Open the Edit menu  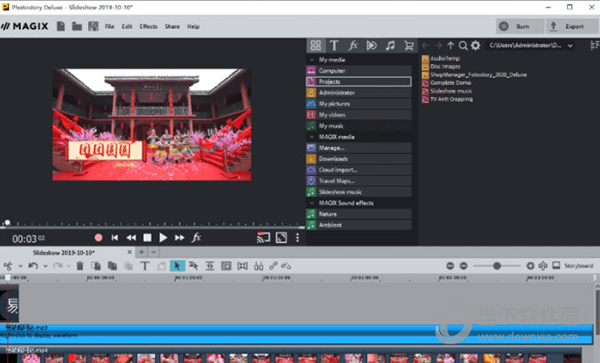tap(127, 26)
